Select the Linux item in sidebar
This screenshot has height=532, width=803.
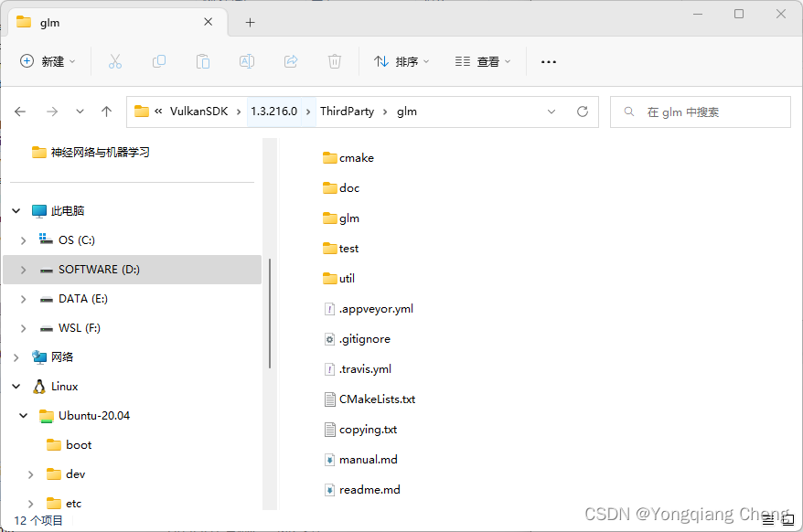pos(55,387)
